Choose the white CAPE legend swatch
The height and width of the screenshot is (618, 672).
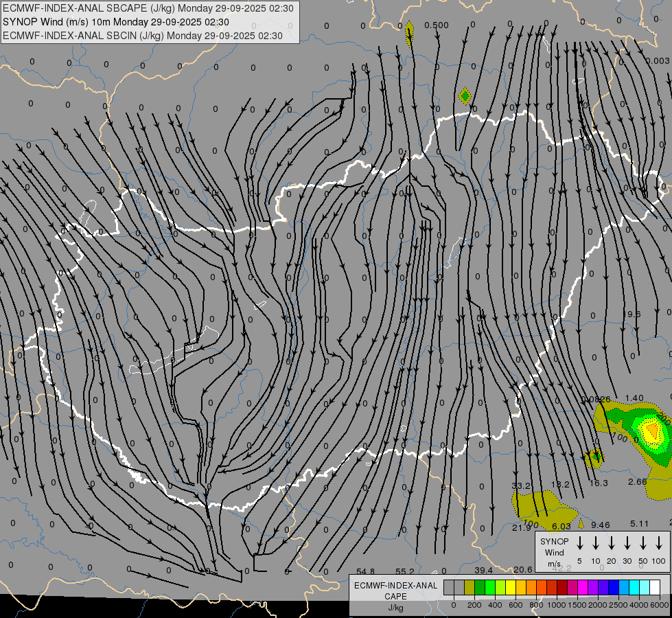click(x=654, y=587)
